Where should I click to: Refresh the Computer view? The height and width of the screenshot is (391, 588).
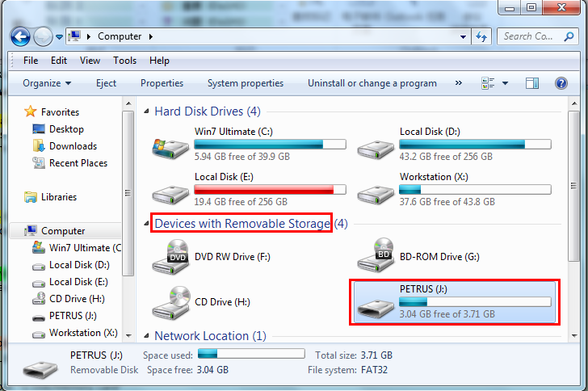click(x=481, y=37)
